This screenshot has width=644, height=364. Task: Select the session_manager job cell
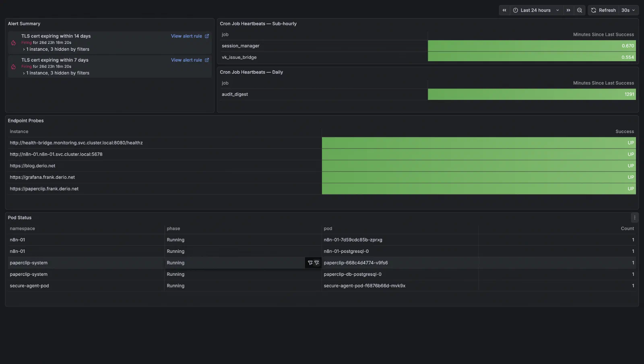(x=324, y=46)
